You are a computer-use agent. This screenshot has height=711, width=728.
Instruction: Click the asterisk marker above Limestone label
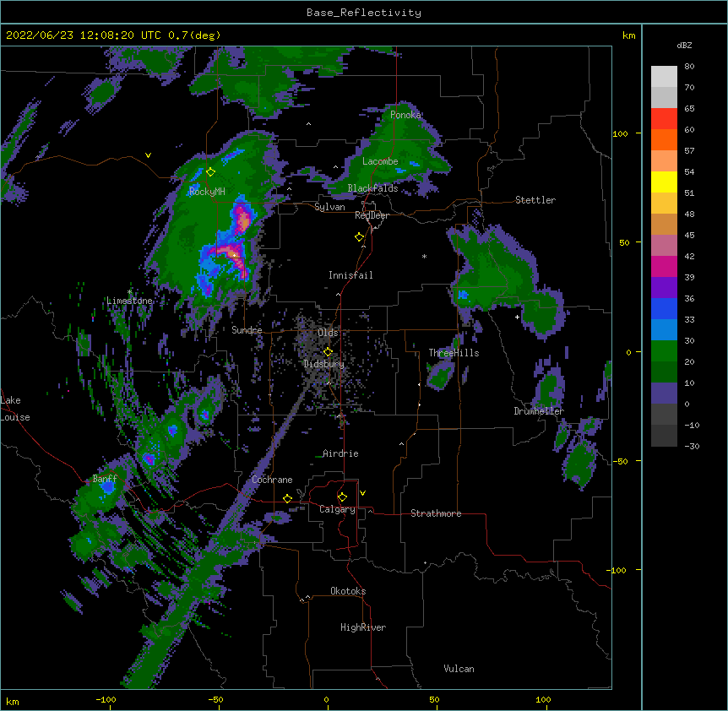coord(130,292)
